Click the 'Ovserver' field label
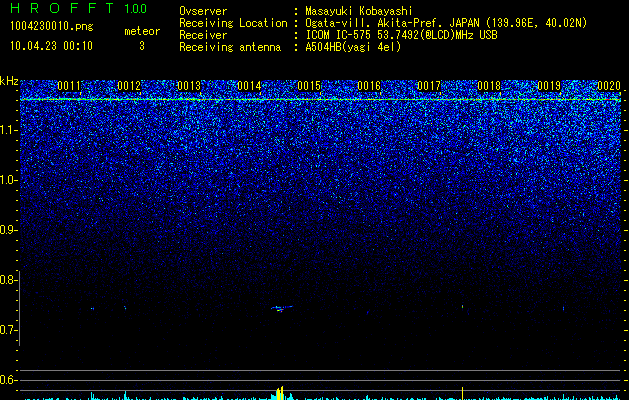The width and height of the screenshot is (629, 400). [203, 11]
